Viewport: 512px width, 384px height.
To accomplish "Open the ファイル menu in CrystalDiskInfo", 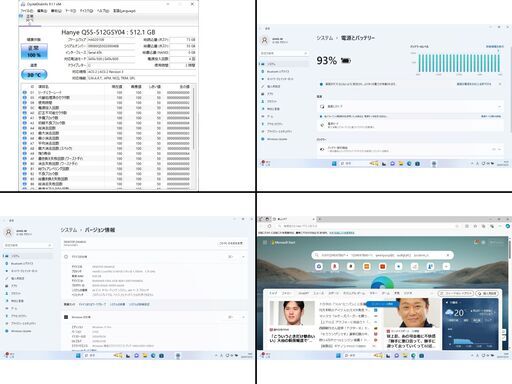I will point(27,11).
